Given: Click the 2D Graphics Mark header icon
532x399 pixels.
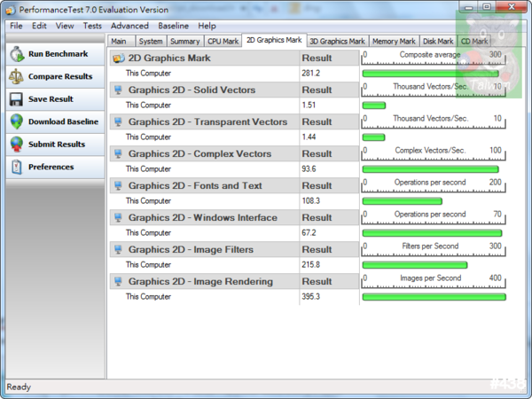Looking at the screenshot, I should coord(119,58).
